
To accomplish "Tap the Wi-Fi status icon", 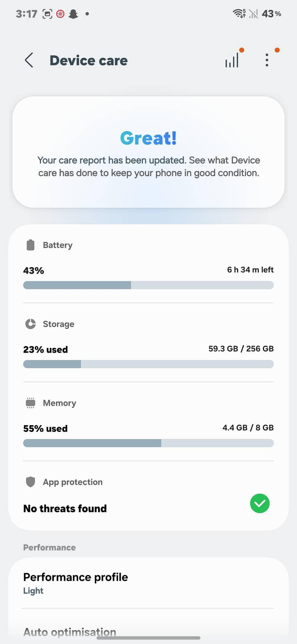I will coord(239,14).
